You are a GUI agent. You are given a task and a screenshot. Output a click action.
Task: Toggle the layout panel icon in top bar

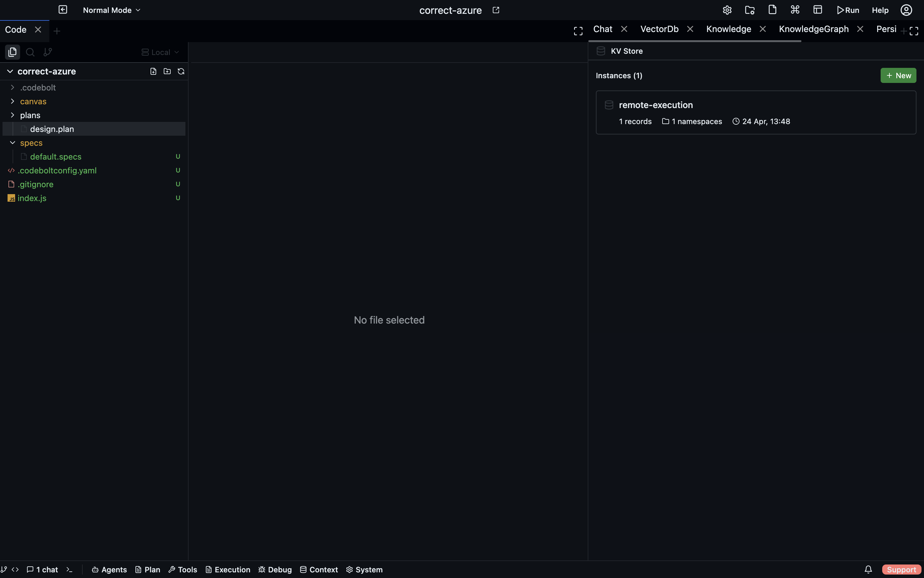click(818, 10)
